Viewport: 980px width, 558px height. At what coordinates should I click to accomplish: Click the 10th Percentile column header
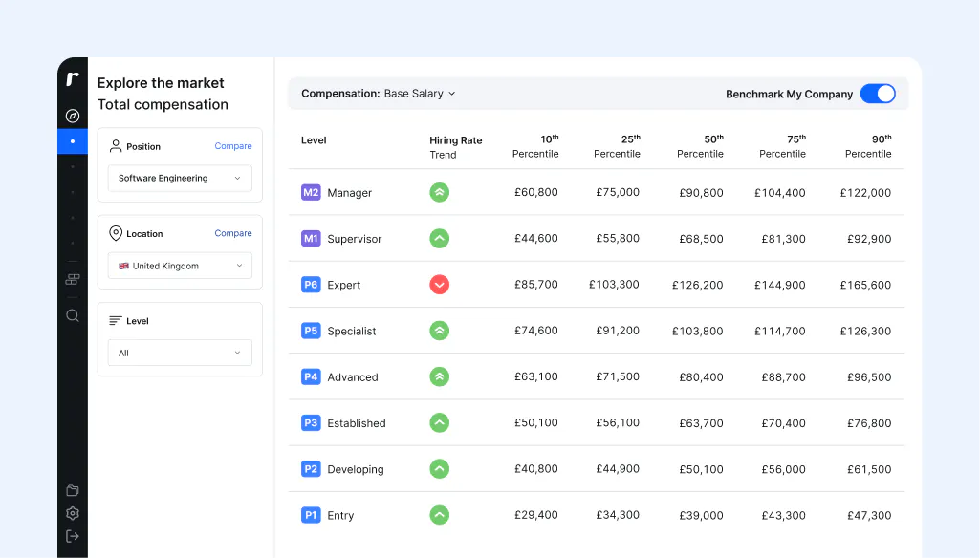[x=535, y=146]
